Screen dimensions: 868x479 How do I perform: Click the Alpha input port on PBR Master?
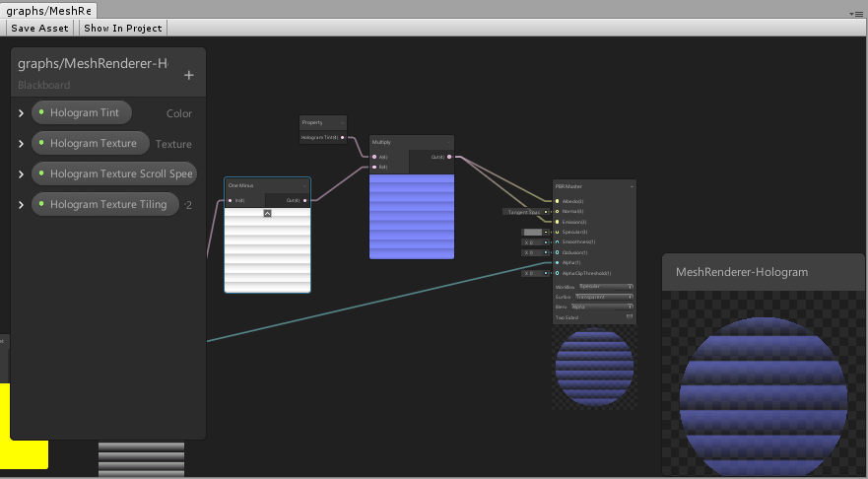tap(557, 262)
